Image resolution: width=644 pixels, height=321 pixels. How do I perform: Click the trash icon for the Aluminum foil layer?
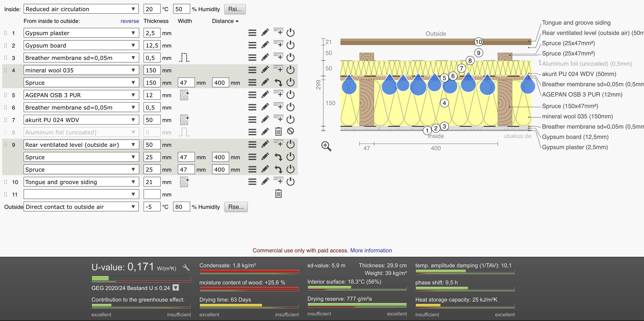[x=278, y=131]
